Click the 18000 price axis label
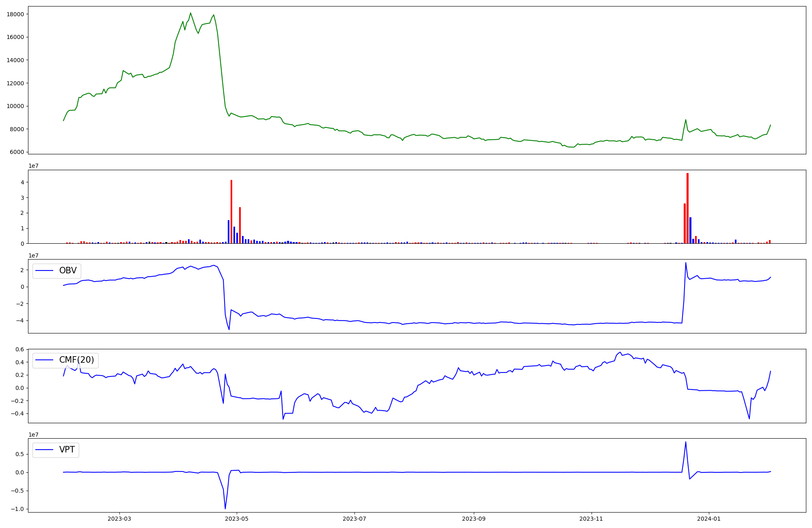The width and height of the screenshot is (812, 528). point(15,14)
